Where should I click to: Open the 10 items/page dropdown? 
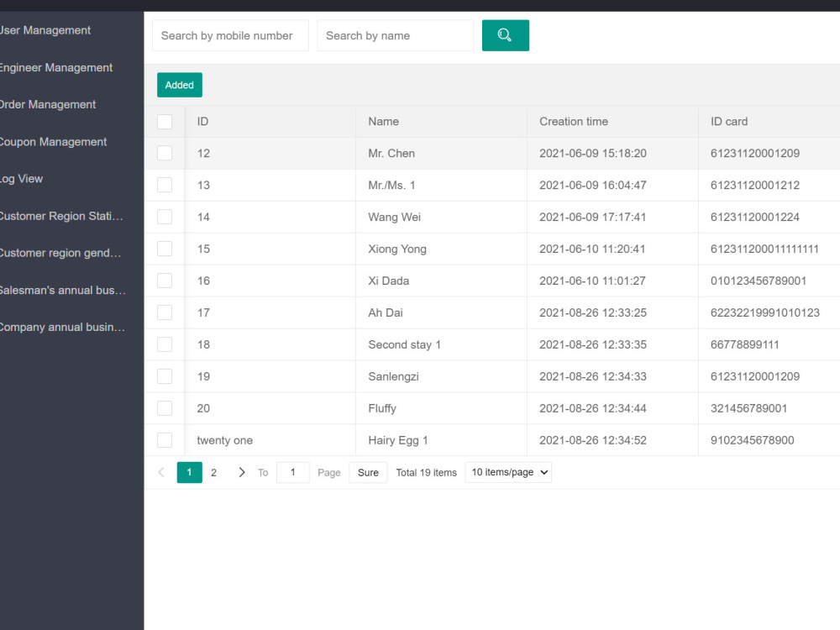coord(508,472)
